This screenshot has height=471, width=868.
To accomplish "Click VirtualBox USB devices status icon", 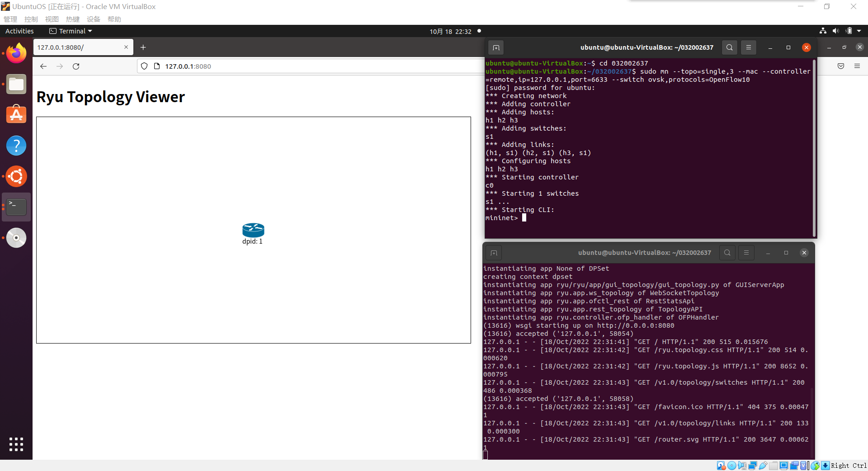I will [763, 466].
